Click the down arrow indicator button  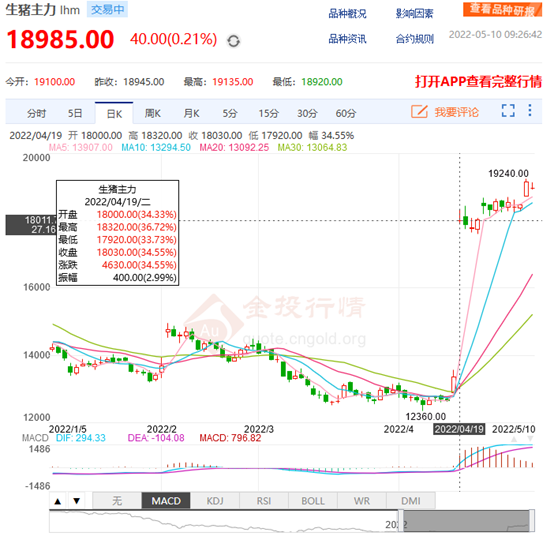pyautogui.click(x=77, y=501)
